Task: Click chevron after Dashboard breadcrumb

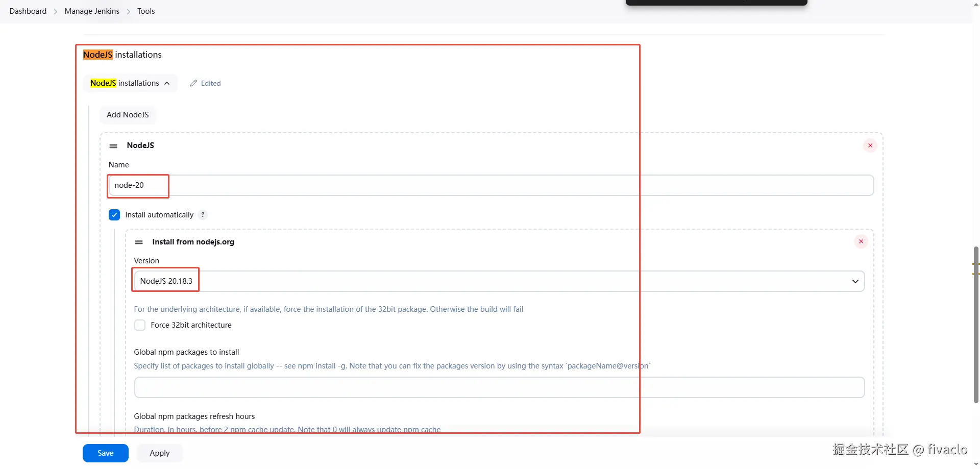Action: pos(56,12)
